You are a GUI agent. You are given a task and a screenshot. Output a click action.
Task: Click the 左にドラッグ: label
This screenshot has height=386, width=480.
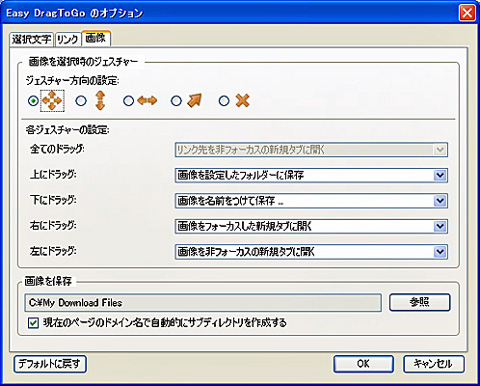(53, 251)
